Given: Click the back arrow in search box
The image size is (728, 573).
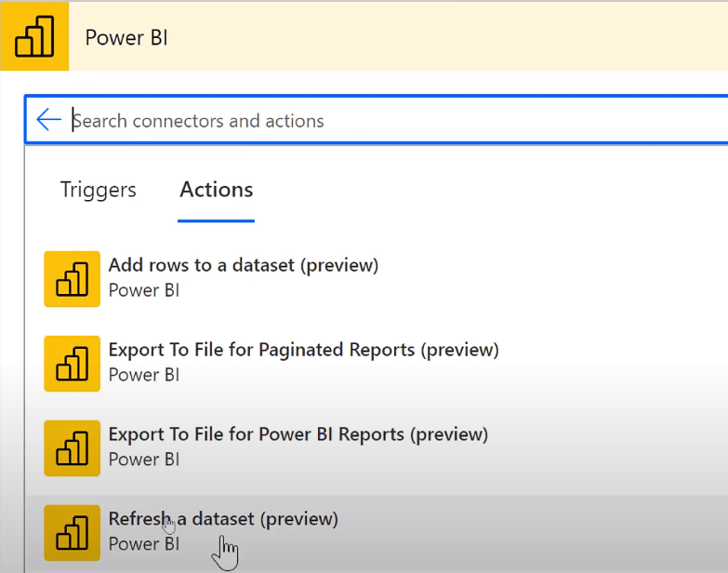Looking at the screenshot, I should (x=48, y=119).
